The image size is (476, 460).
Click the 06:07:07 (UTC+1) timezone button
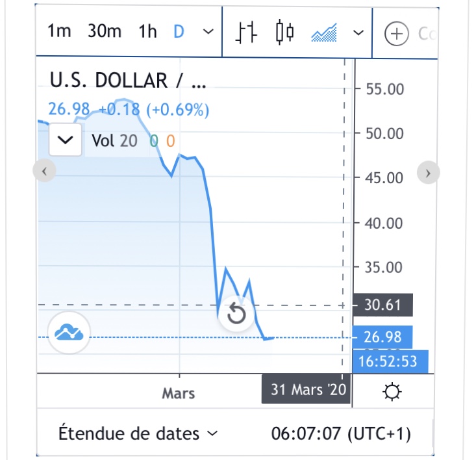pyautogui.click(x=341, y=433)
